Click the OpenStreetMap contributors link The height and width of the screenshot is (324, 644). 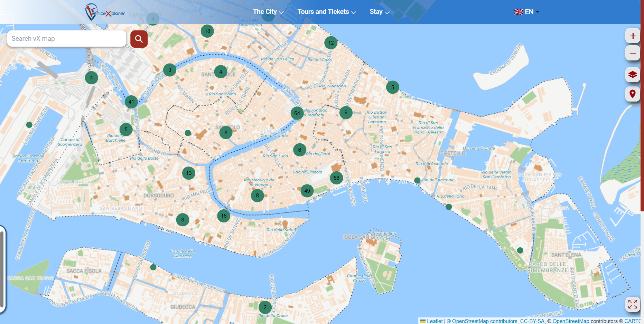click(x=483, y=321)
